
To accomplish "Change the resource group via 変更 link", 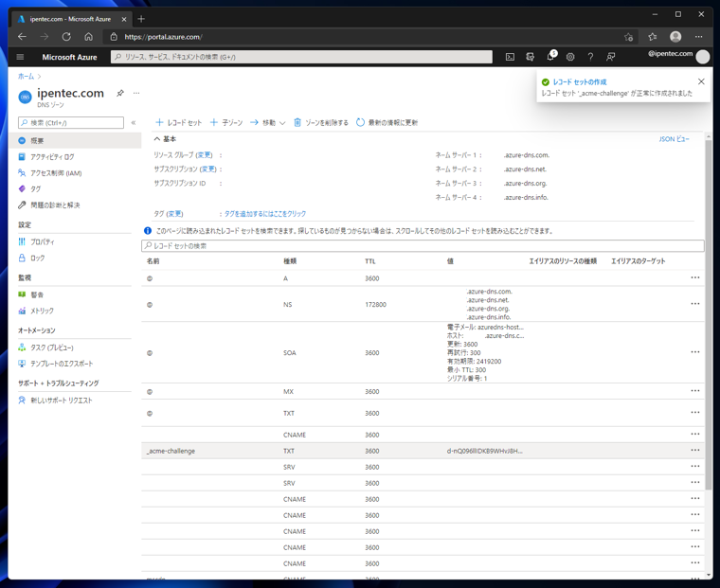I will pyautogui.click(x=205, y=155).
